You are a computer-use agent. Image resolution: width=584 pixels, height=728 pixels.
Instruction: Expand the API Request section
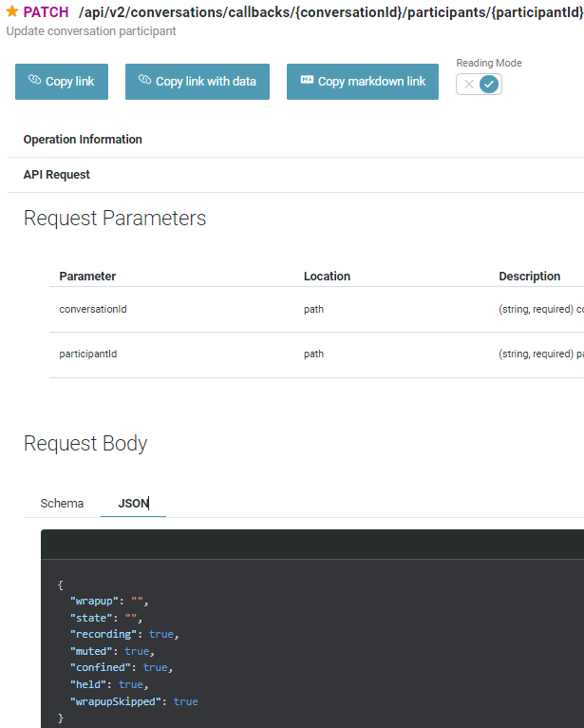57,175
